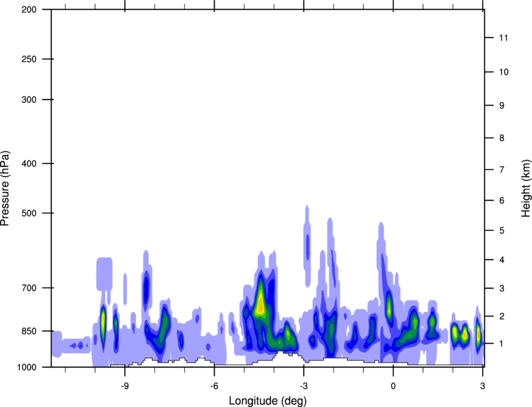
Task: Click the 8 km height label
Action: pos(502,138)
